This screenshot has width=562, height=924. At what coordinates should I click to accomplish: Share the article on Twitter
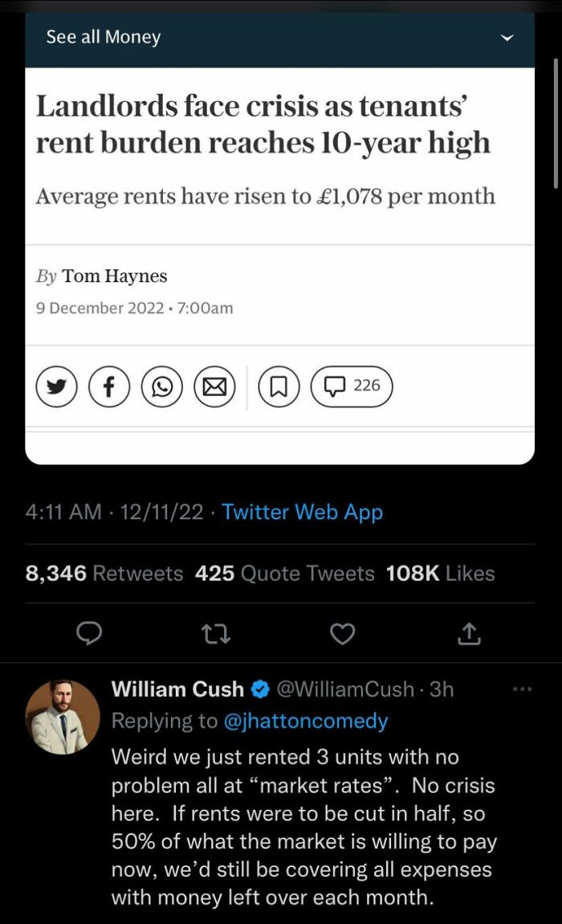click(x=56, y=386)
